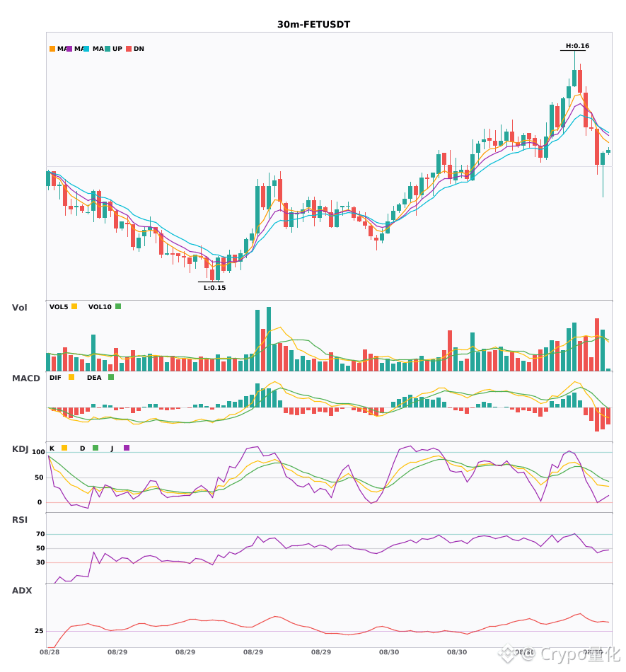Select the RSI panel label
626x672 pixels.
20,520
